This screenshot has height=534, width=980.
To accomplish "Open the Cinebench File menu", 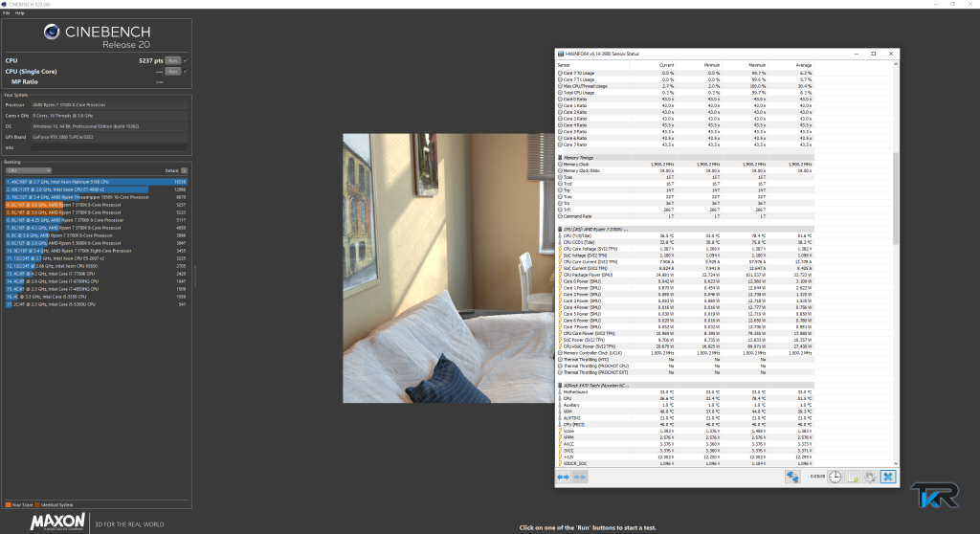I will (7, 12).
